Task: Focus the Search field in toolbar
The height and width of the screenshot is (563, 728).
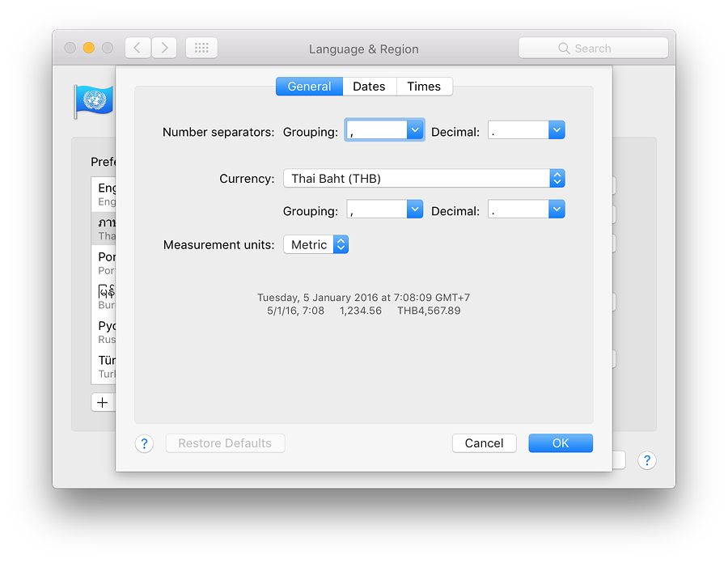Action: (594, 49)
